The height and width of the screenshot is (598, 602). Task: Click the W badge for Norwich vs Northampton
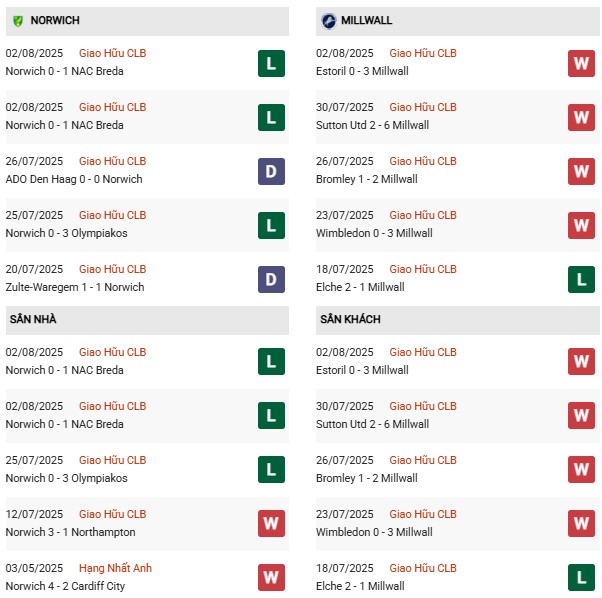[x=271, y=524]
